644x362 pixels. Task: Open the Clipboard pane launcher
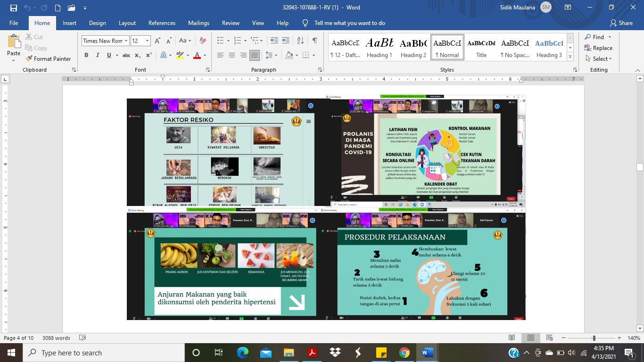74,70
